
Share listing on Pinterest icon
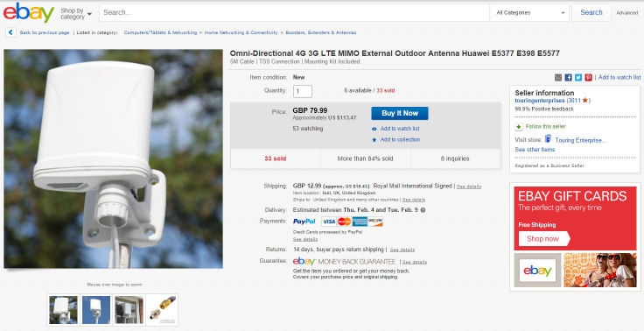[x=589, y=77]
